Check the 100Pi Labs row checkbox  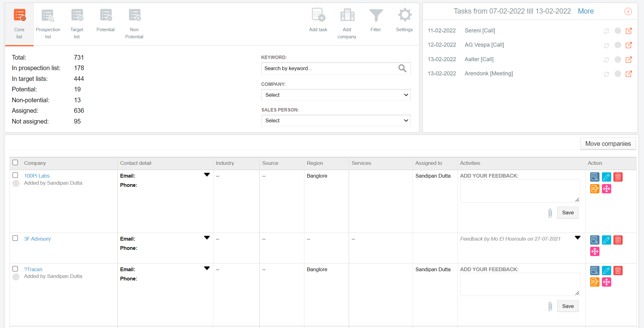15,175
